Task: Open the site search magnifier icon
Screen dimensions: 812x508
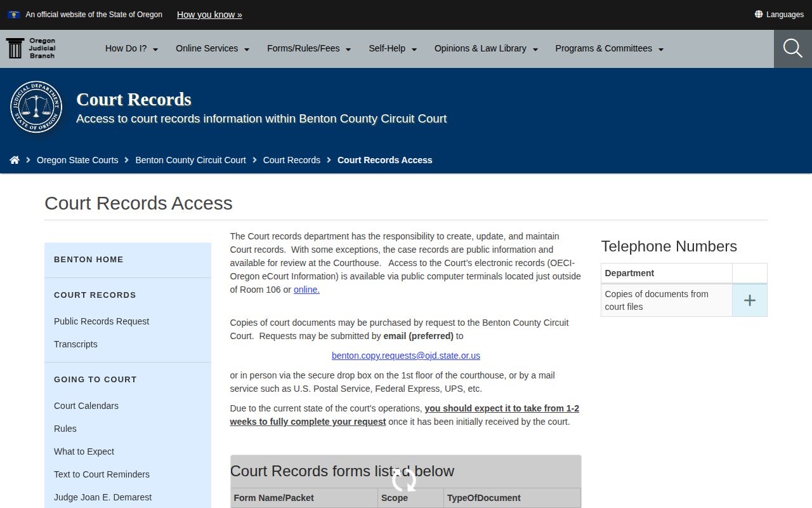Action: [792, 48]
